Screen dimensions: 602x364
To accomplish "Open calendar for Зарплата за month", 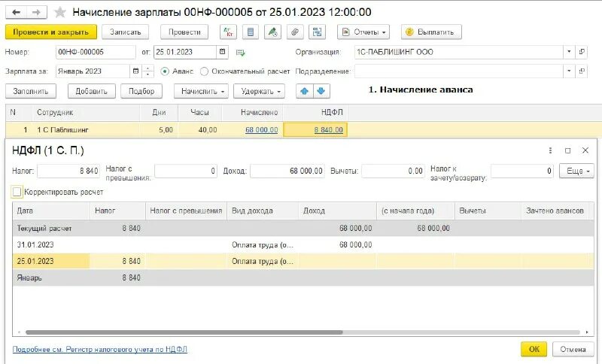I will tap(135, 71).
